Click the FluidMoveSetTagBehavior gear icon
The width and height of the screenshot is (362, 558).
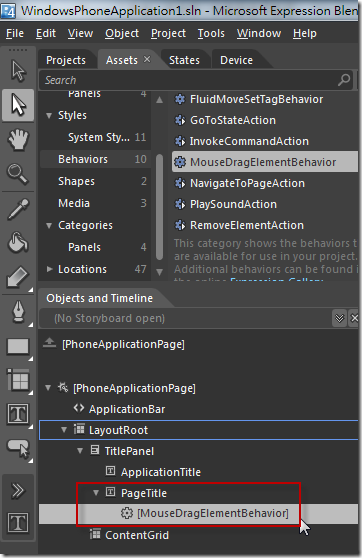pos(180,99)
